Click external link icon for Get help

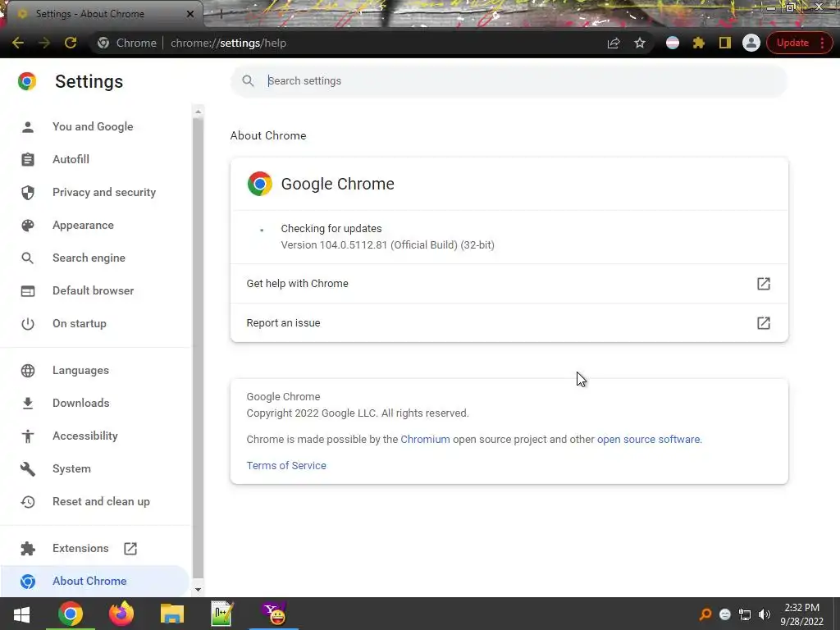click(764, 283)
